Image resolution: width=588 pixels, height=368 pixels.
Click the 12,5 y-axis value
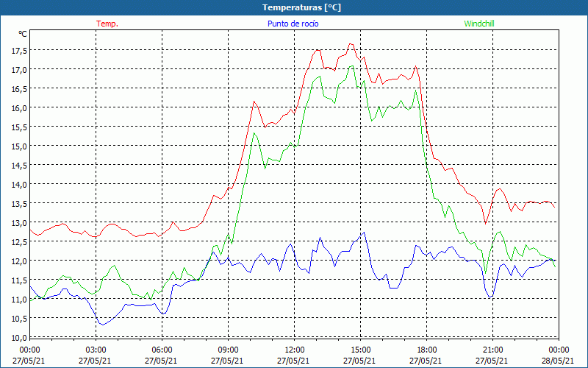click(x=18, y=243)
